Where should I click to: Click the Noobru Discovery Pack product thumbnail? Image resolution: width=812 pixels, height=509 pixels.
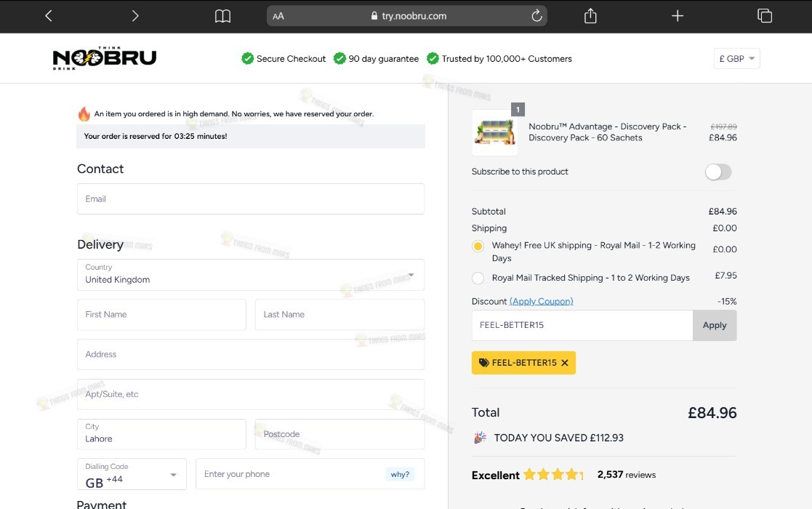point(494,132)
